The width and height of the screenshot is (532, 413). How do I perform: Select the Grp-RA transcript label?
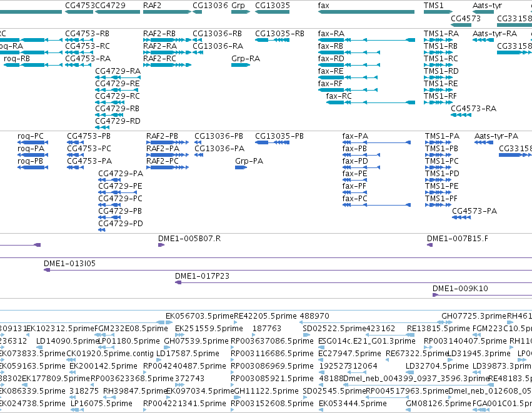(246, 59)
